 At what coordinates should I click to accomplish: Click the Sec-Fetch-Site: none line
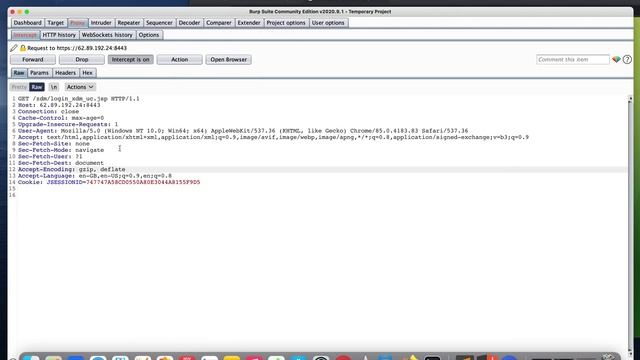[53, 144]
